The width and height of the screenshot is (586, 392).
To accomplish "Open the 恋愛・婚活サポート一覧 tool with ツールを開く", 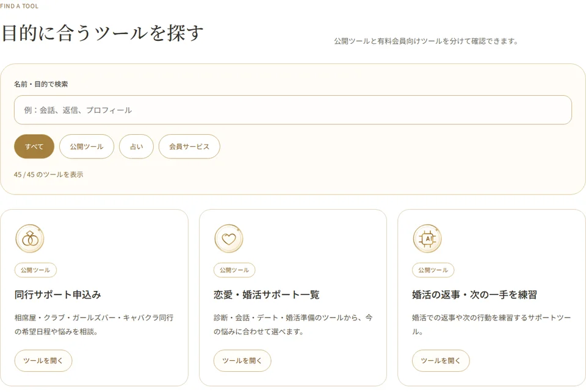I will pos(242,361).
